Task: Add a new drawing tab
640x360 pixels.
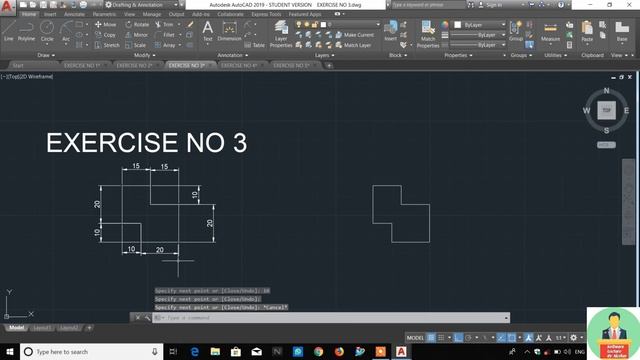Action: (329, 65)
